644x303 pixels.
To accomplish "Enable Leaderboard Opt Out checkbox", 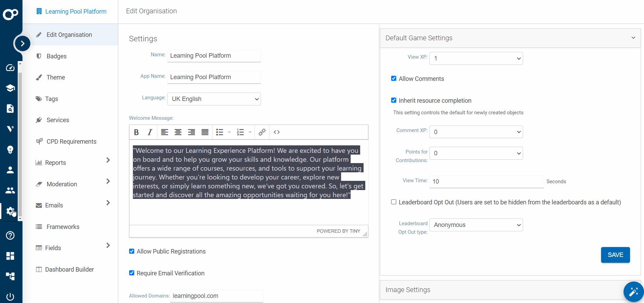I will coord(394,202).
